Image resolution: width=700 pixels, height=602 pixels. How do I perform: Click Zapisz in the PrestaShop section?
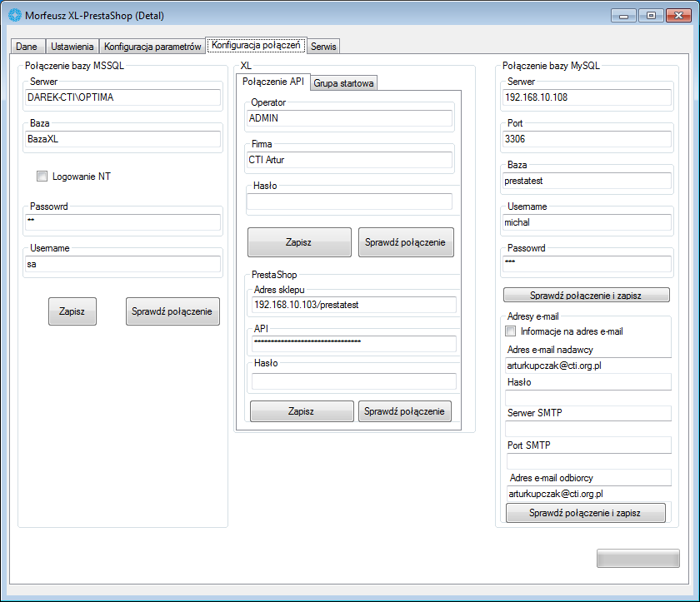(302, 411)
